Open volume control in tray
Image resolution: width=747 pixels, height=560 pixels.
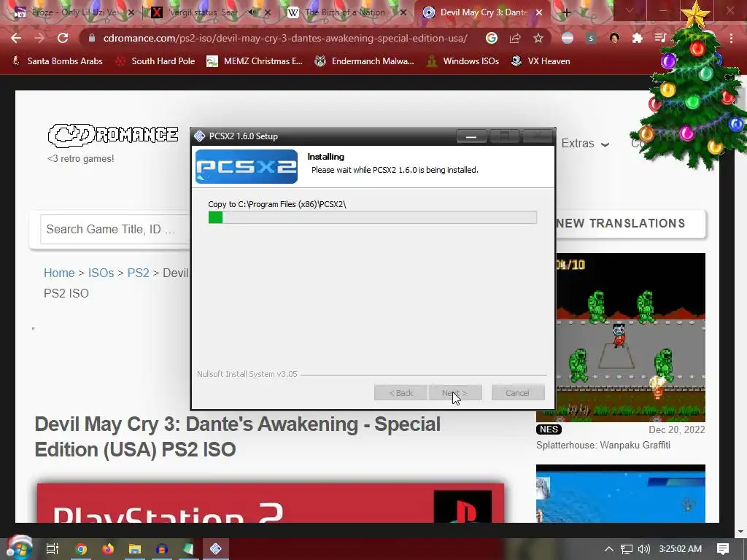[644, 549]
